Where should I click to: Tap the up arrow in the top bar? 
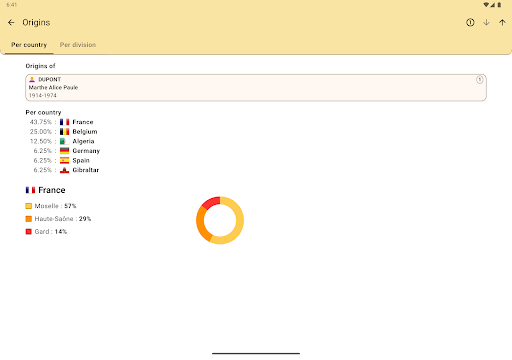(x=502, y=22)
